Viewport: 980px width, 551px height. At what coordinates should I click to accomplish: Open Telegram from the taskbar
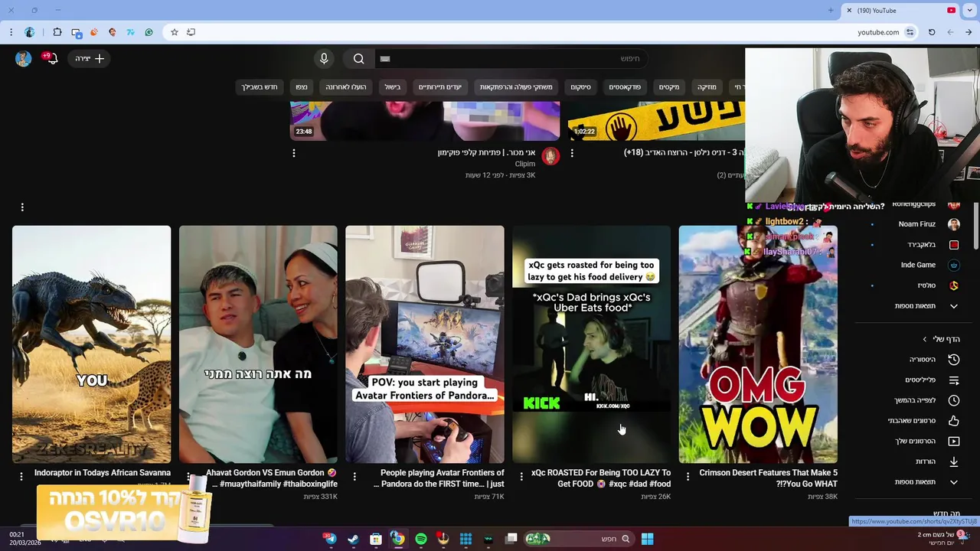pos(330,539)
